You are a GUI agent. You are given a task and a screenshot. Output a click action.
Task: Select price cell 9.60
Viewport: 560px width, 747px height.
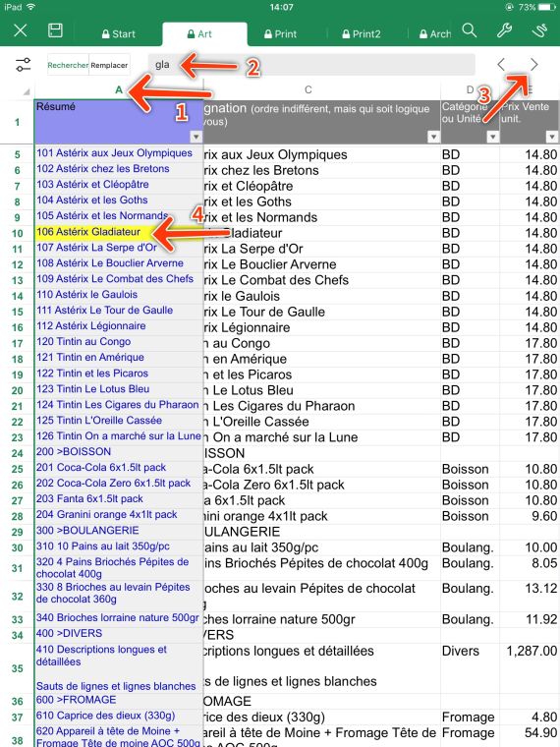coord(530,516)
